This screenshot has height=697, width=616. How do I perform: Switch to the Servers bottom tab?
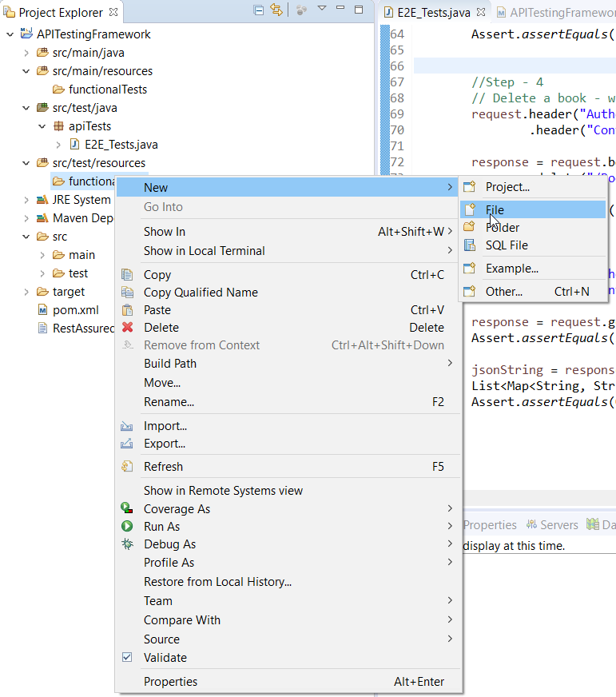(x=552, y=525)
